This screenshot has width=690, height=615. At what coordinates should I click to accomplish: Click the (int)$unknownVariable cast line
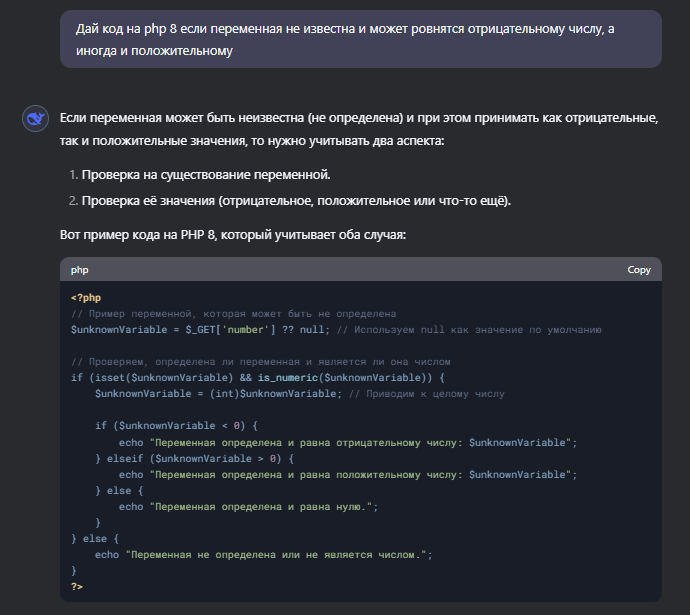(x=218, y=394)
